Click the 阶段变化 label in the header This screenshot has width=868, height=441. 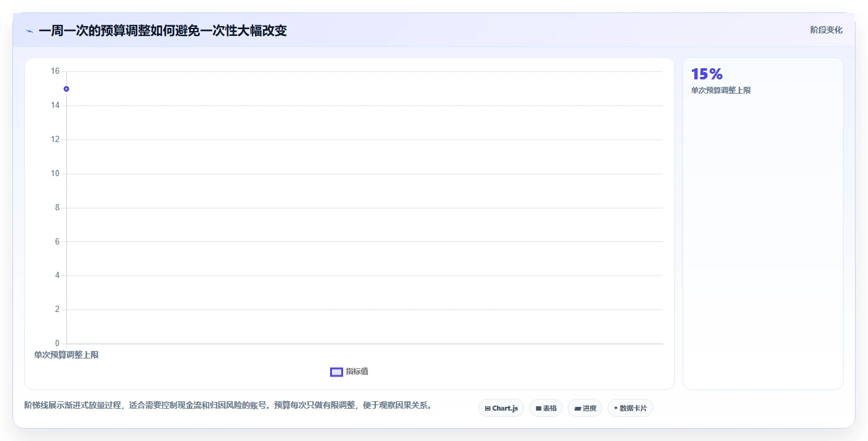tap(826, 30)
